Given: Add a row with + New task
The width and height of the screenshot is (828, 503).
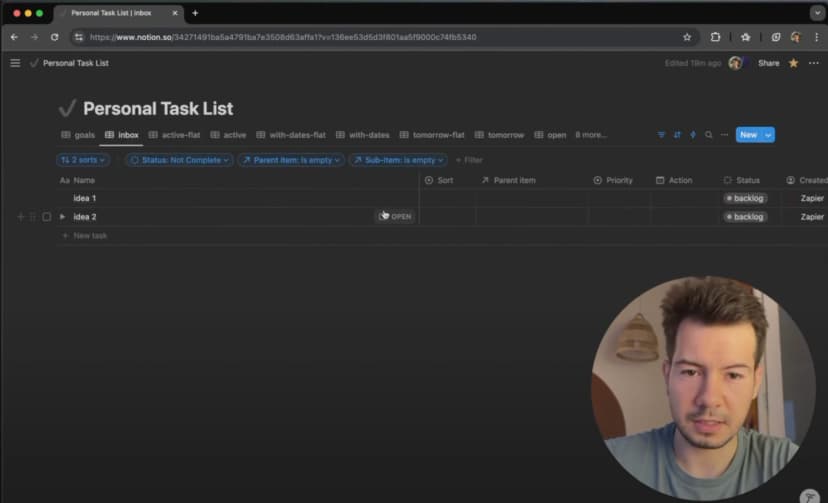Looking at the screenshot, I should click(85, 236).
